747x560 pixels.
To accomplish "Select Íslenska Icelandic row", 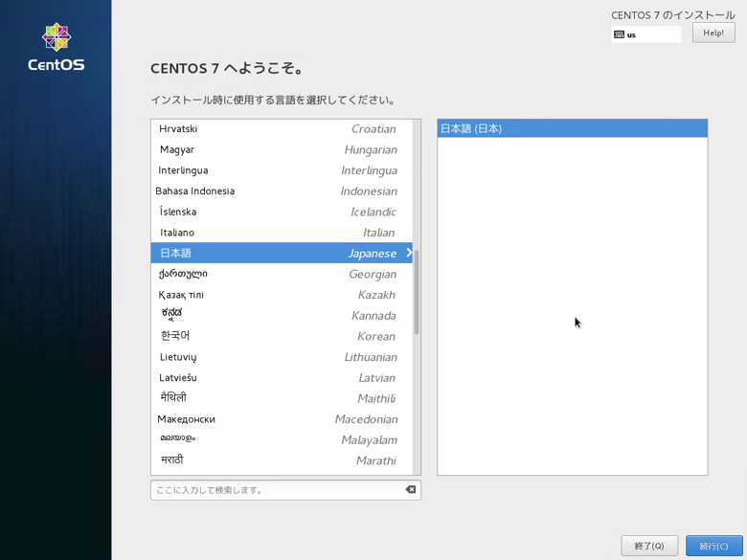I will coord(282,212).
